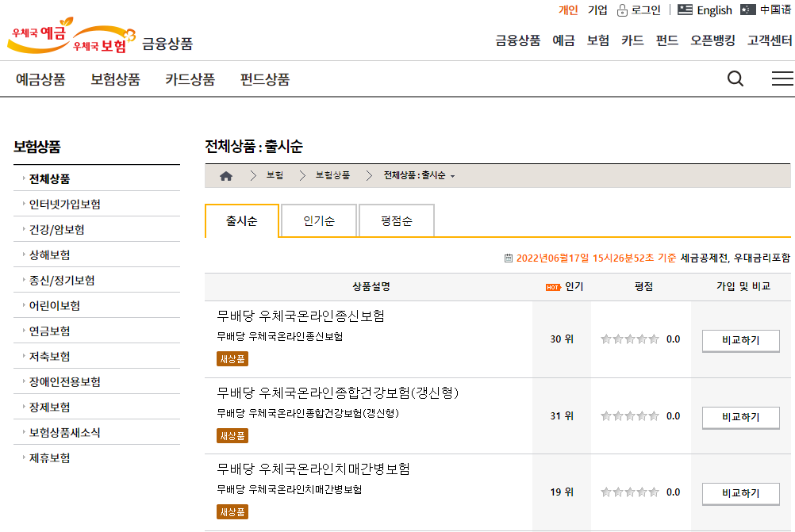Viewport: 795px width, 532px height.
Task: Select 인터넷가입보험 in sidebar
Action: click(x=64, y=205)
